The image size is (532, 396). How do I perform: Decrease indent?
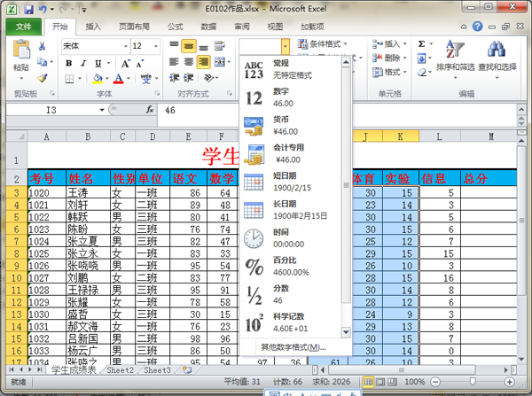(174, 78)
